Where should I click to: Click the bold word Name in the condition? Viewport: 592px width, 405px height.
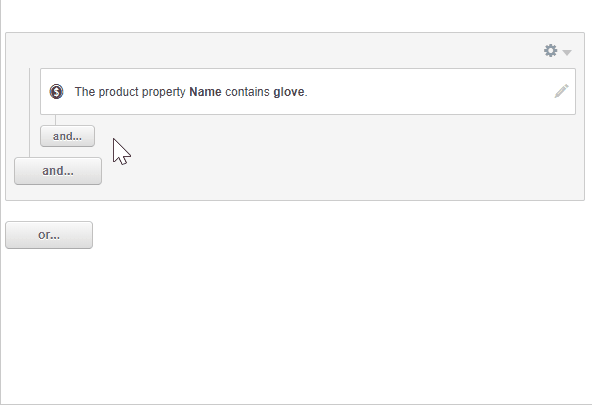[x=205, y=92]
